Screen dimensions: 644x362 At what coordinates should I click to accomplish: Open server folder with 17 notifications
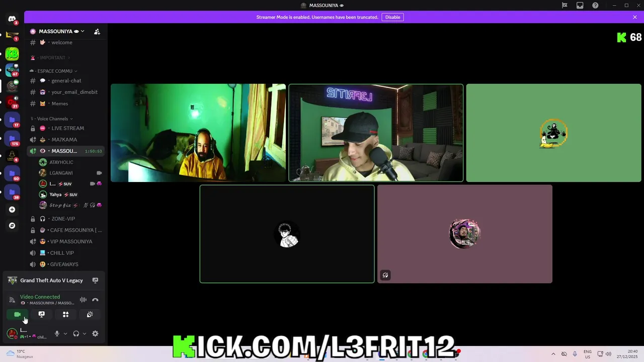tap(12, 120)
